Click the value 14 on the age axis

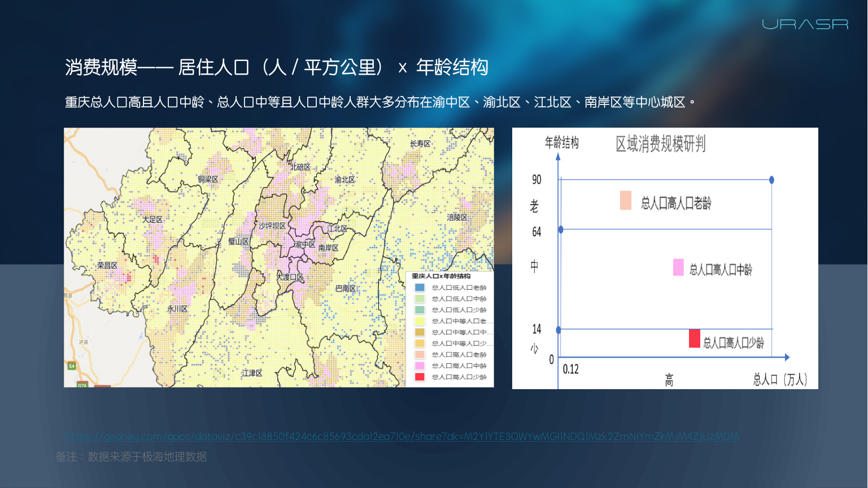tap(536, 329)
